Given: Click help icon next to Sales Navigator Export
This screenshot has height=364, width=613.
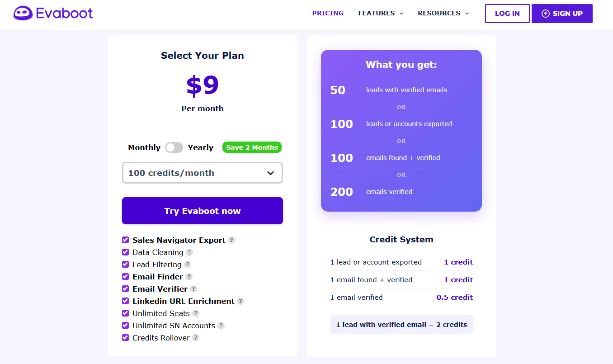Looking at the screenshot, I should [231, 240].
